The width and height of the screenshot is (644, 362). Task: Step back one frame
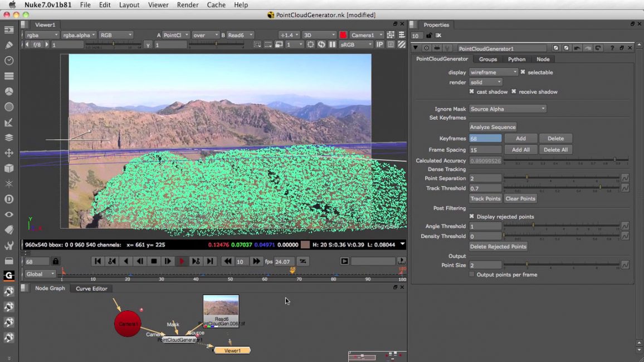point(140,261)
